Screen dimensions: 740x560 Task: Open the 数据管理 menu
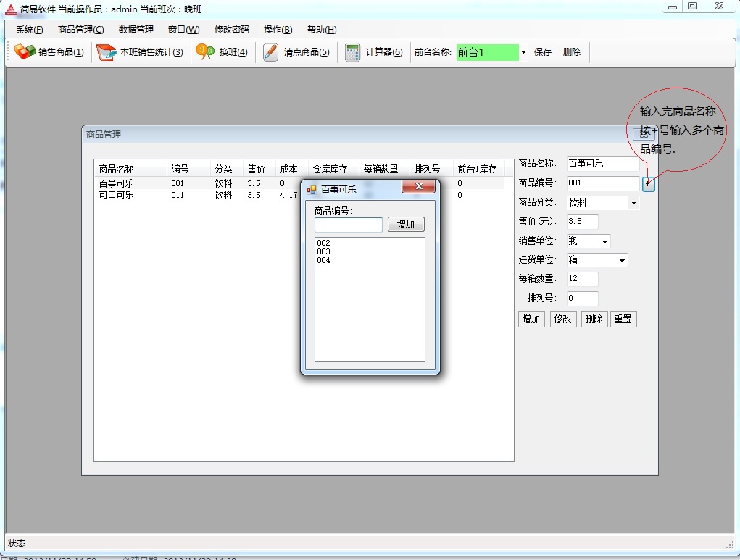(136, 30)
